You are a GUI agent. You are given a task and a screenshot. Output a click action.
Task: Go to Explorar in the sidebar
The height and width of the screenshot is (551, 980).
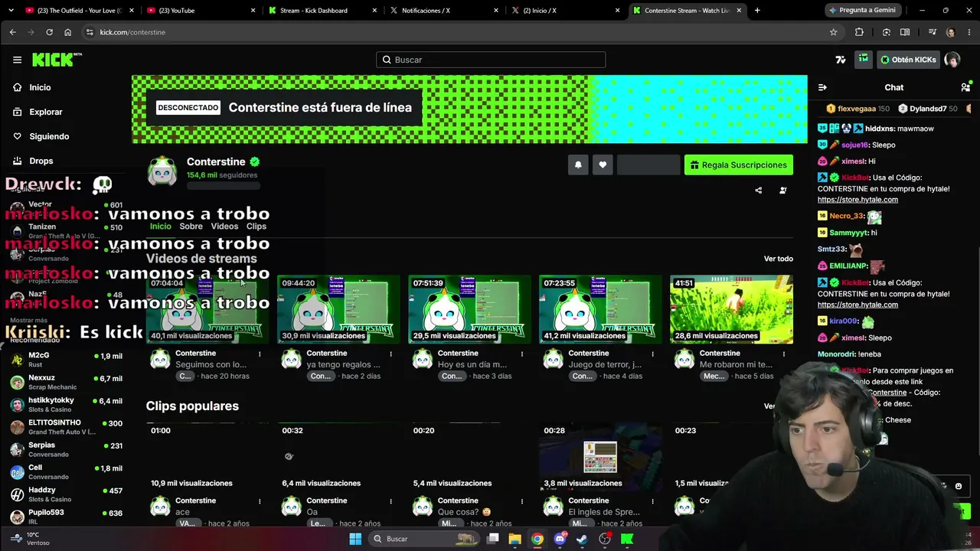(45, 112)
